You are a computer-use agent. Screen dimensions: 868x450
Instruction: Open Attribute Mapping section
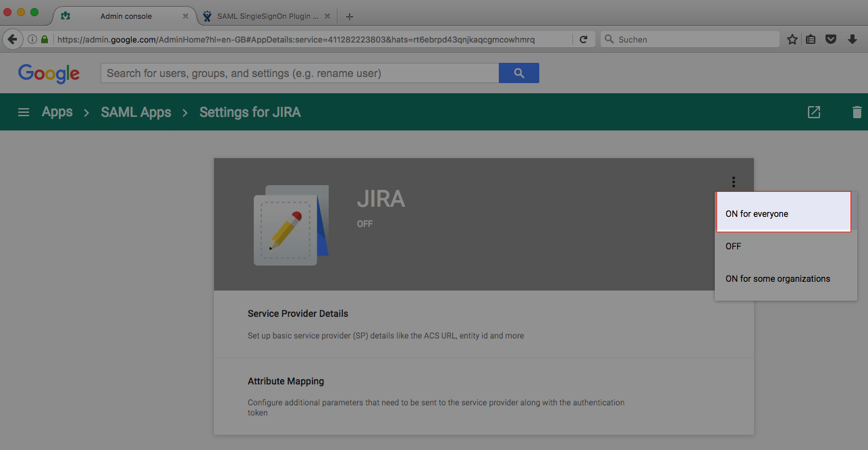point(483,396)
